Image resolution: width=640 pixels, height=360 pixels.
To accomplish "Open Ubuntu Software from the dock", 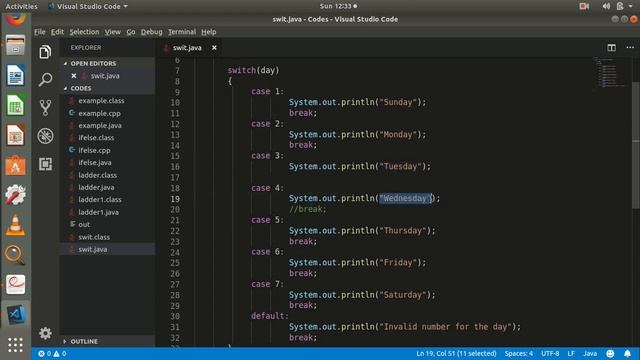I will (x=16, y=165).
